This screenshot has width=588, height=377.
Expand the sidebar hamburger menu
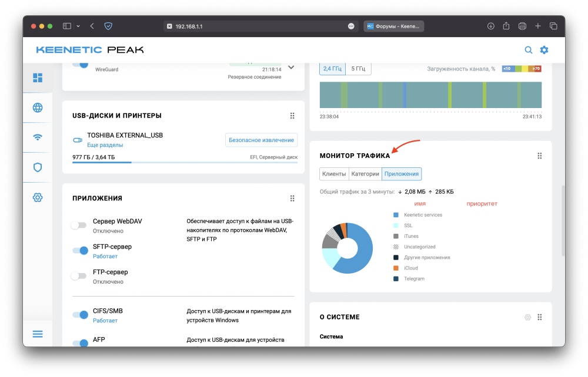point(38,334)
